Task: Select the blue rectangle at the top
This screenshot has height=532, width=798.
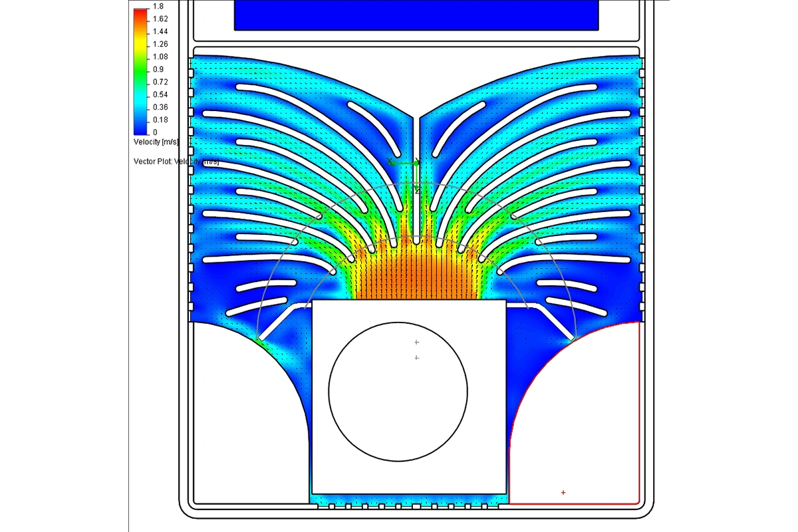Action: pos(416,15)
